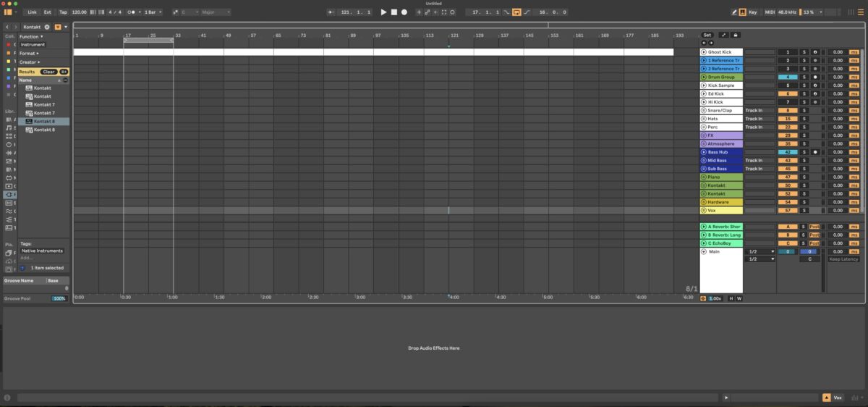Toggle the browser view icon at top-left

(8, 12)
